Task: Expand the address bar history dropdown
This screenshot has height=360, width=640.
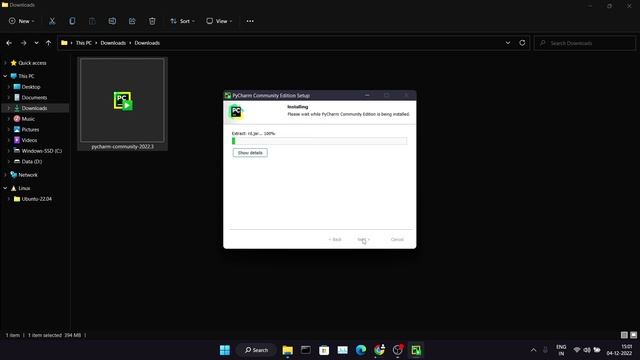Action: (508, 43)
